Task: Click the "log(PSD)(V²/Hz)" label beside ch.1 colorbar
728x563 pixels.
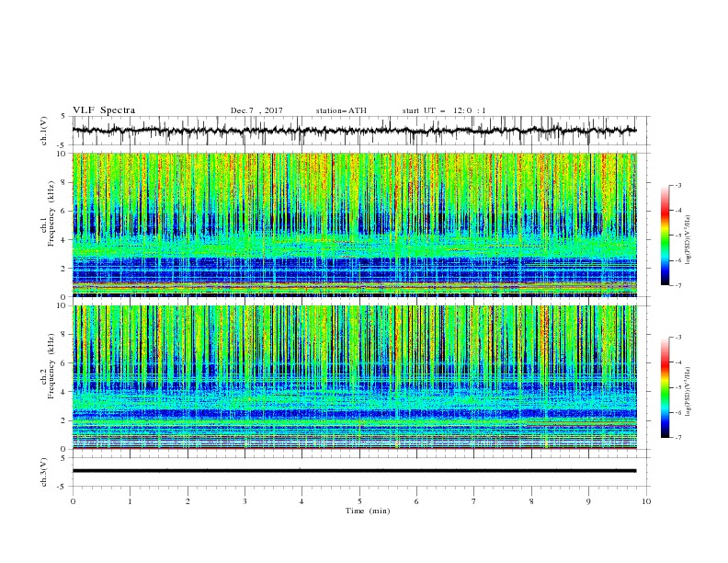Action: coord(688,240)
